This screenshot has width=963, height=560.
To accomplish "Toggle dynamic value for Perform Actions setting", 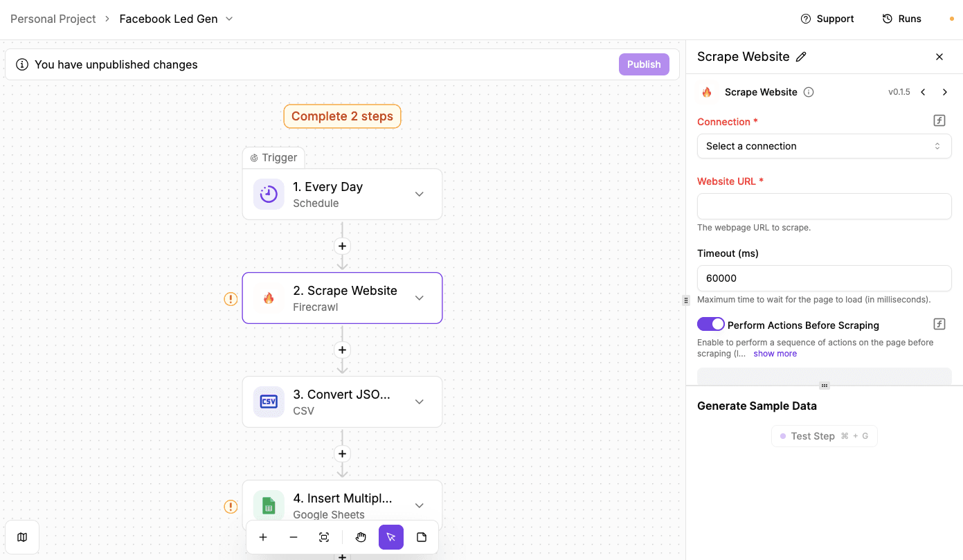I will (x=939, y=323).
